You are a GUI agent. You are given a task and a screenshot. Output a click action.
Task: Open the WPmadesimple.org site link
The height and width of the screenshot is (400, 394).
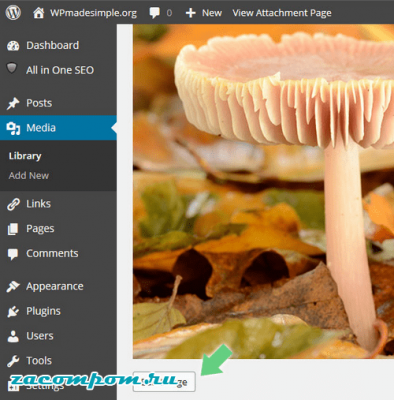[x=93, y=13]
